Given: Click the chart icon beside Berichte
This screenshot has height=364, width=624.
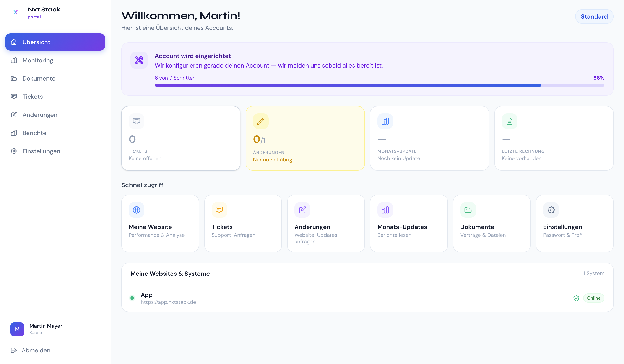Looking at the screenshot, I should [x=14, y=133].
